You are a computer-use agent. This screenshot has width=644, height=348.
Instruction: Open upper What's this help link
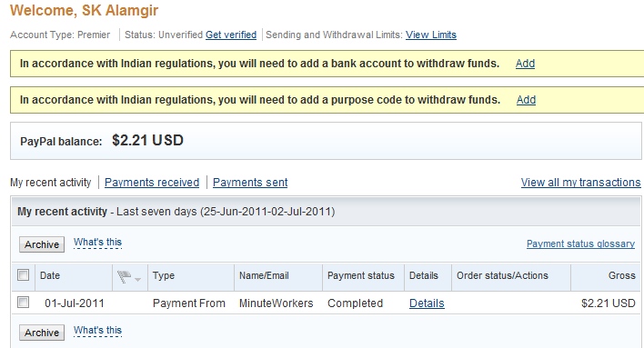(97, 243)
